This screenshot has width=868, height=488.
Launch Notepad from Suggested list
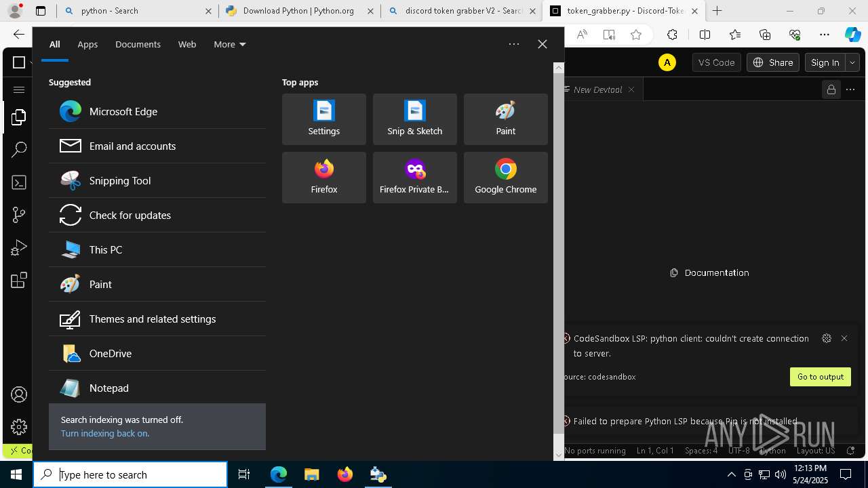157,388
